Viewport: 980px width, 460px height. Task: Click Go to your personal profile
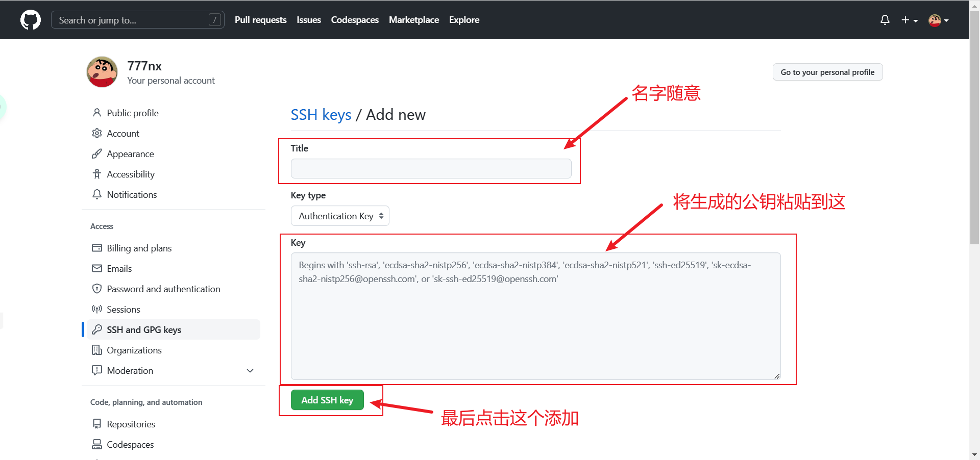coord(827,72)
